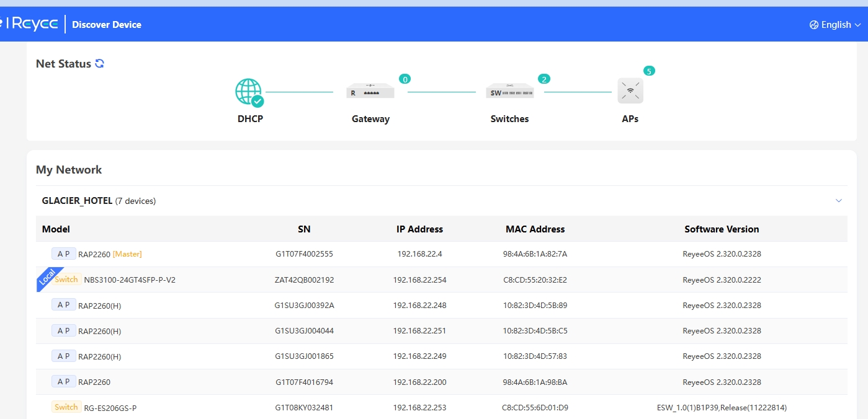Click the Switches label
868x419 pixels.
509,119
